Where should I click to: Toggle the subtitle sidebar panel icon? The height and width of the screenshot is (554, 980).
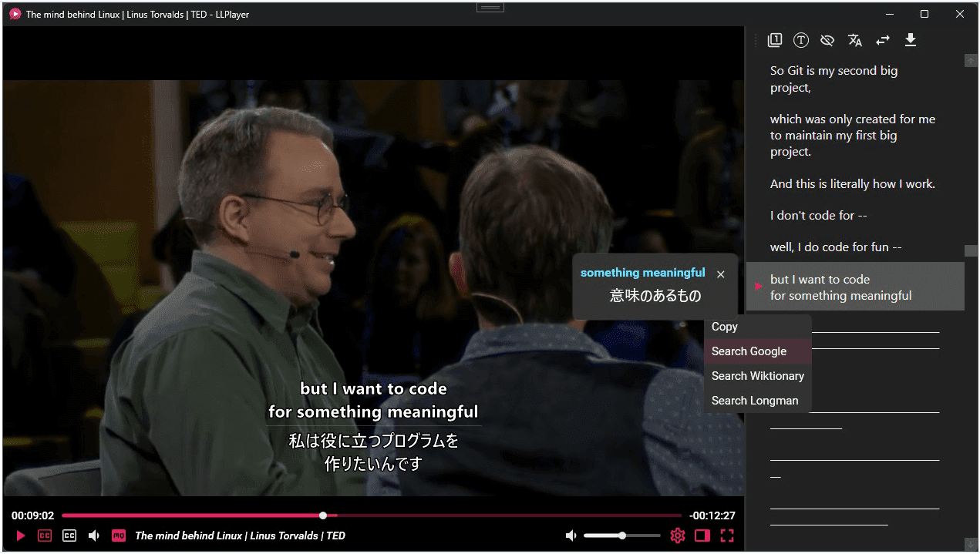pyautogui.click(x=702, y=536)
